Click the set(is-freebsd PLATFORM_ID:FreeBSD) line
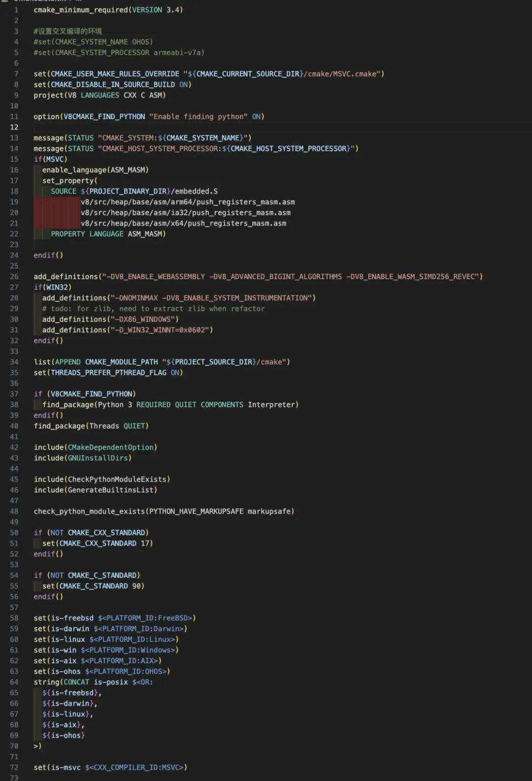The height and width of the screenshot is (781, 532). [115, 618]
